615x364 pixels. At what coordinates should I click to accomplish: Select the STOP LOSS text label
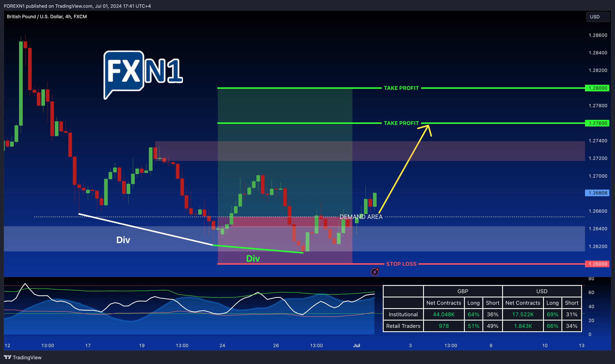(401, 264)
